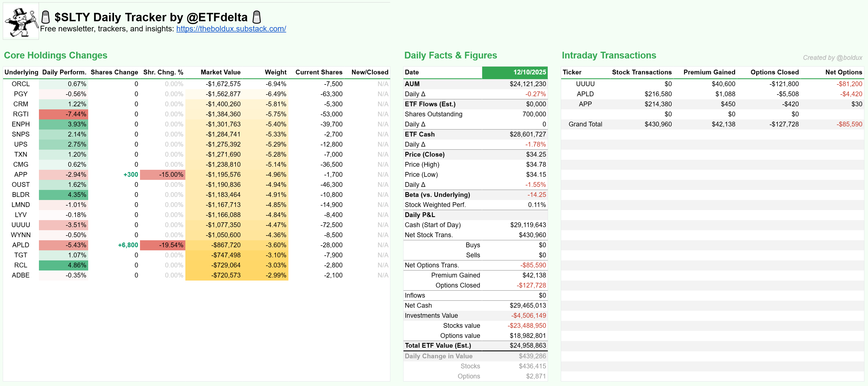868x386 pixels.
Task: Click the Net Options column header
Action: click(843, 72)
